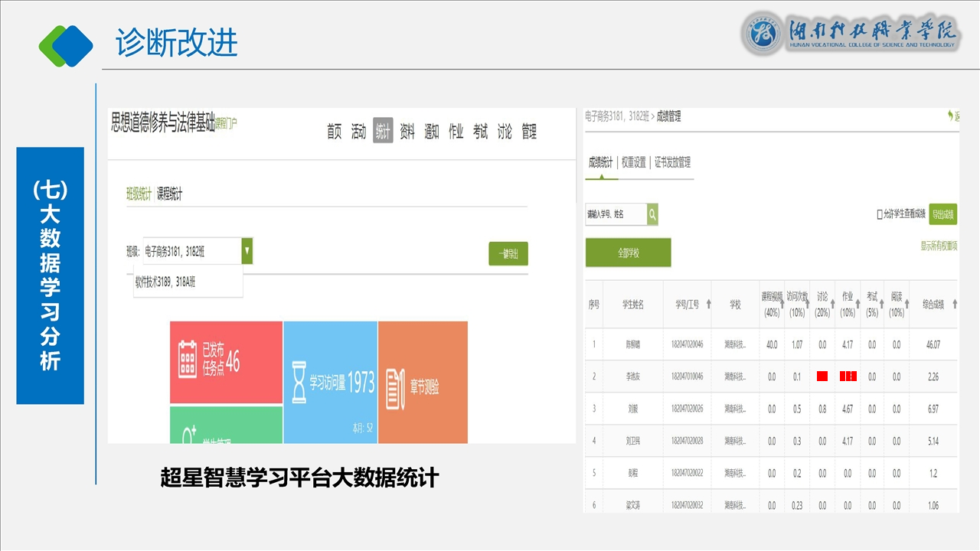980x551 pixels.
Task: Click the document icon on 章节测验 tile
Action: 395,387
